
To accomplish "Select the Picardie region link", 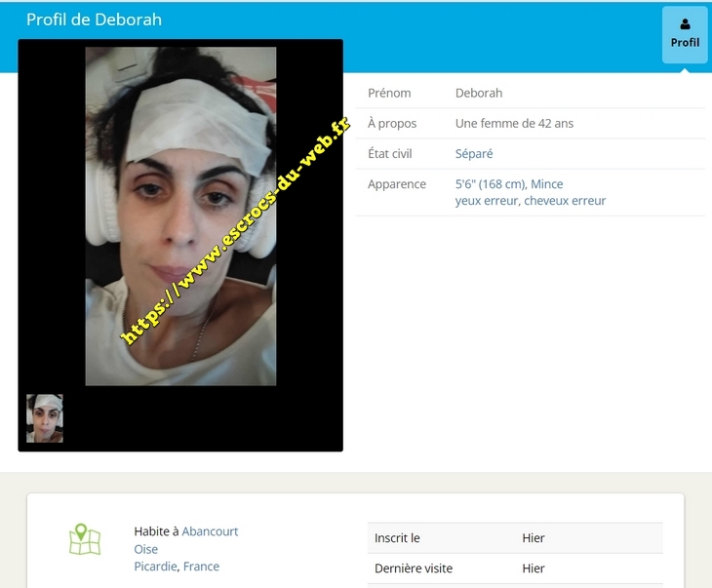I will pyautogui.click(x=156, y=567).
